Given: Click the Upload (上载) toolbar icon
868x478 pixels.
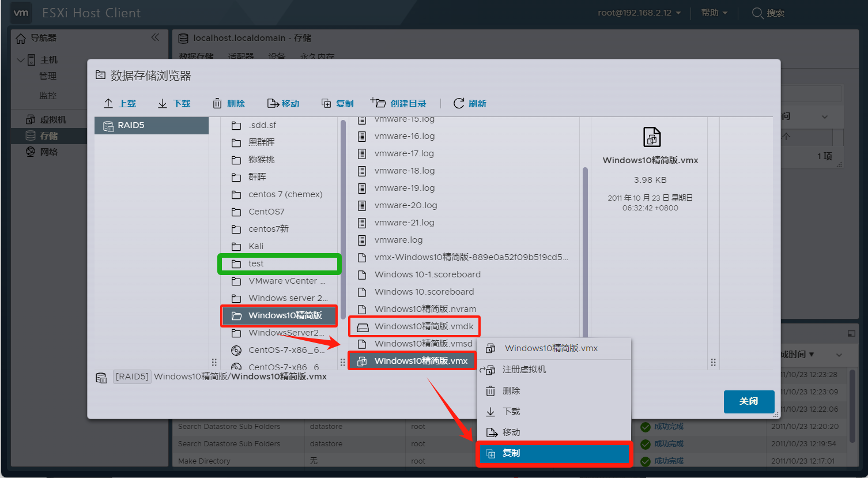Looking at the screenshot, I should pos(108,103).
